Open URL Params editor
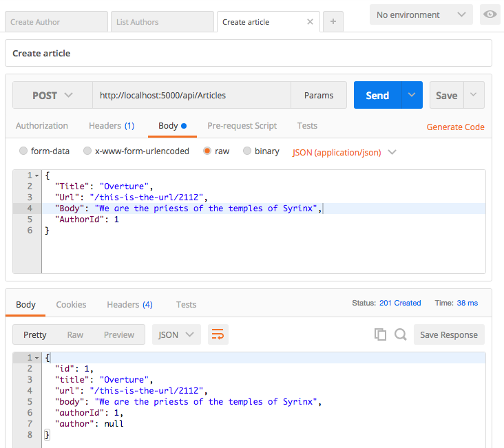Viewport: 504px width, 448px height. click(x=319, y=95)
